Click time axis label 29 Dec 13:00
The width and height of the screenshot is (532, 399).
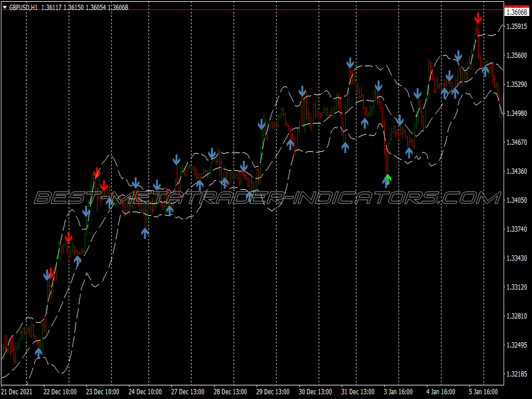coord(273,392)
